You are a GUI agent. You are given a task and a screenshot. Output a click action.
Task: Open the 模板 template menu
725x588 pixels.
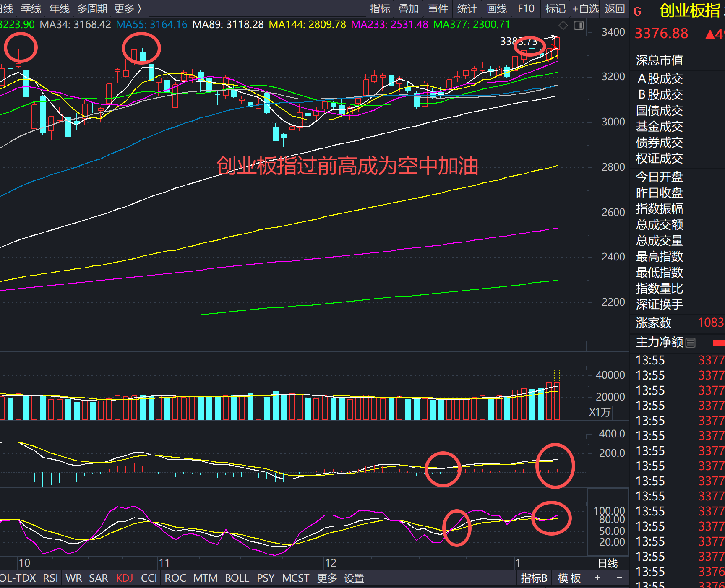click(569, 578)
